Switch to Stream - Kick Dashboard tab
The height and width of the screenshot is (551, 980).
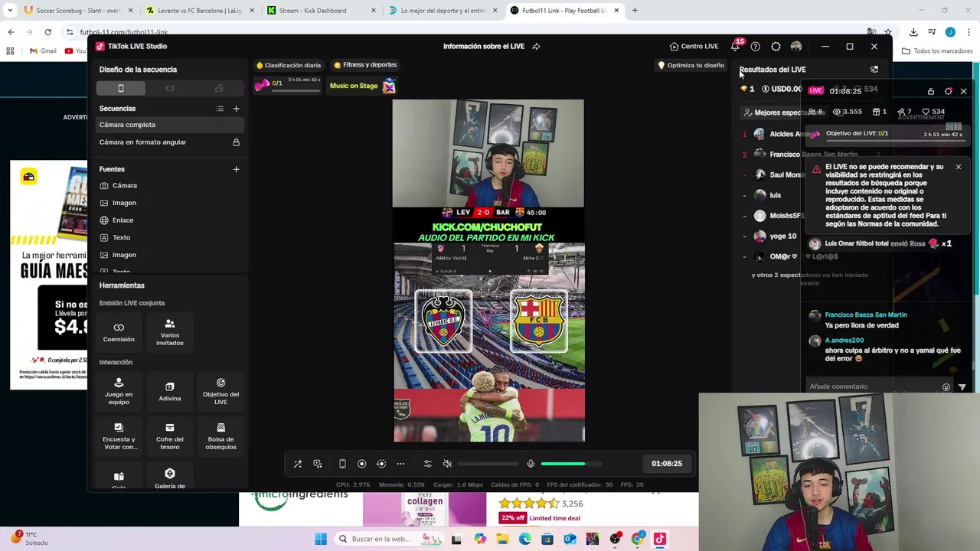322,11
